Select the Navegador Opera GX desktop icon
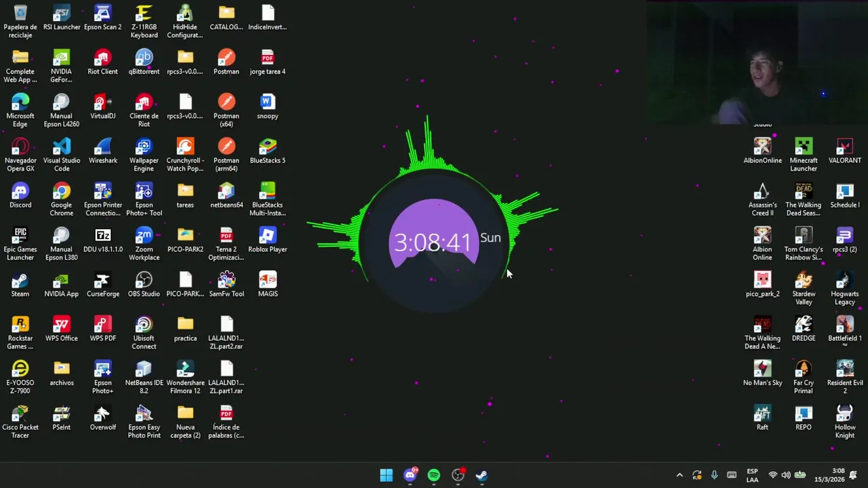Image resolution: width=868 pixels, height=488 pixels. coord(20,155)
